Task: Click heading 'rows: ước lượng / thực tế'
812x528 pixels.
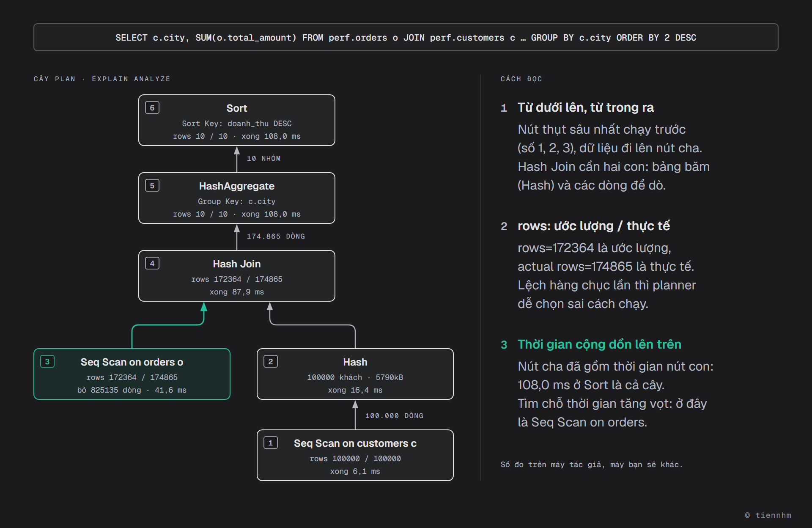Action: pyautogui.click(x=593, y=226)
